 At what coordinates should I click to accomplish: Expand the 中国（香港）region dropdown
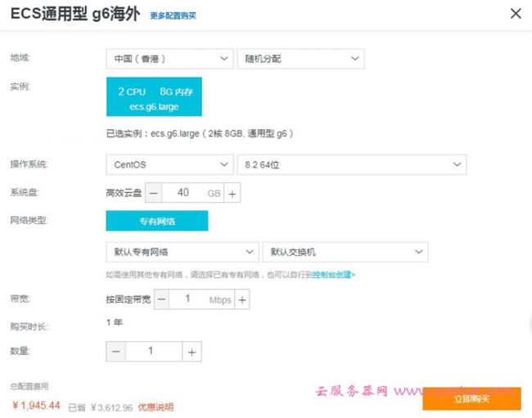click(169, 59)
